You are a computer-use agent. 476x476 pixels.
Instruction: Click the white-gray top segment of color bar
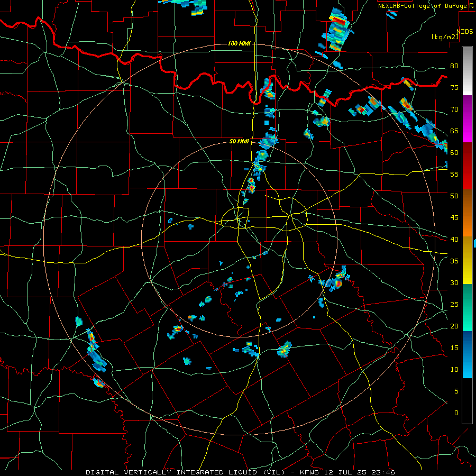pyautogui.click(x=467, y=71)
